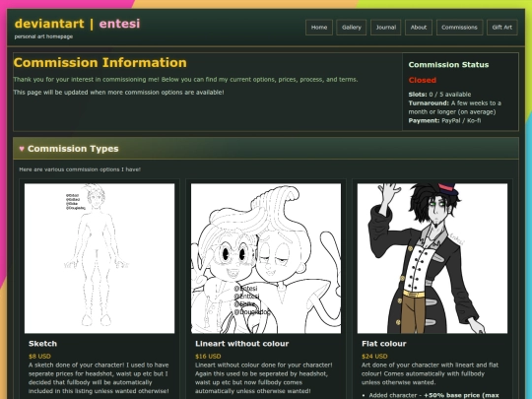
Task: Click the Payment: PayPal / Ko-fi line
Action: (444, 121)
